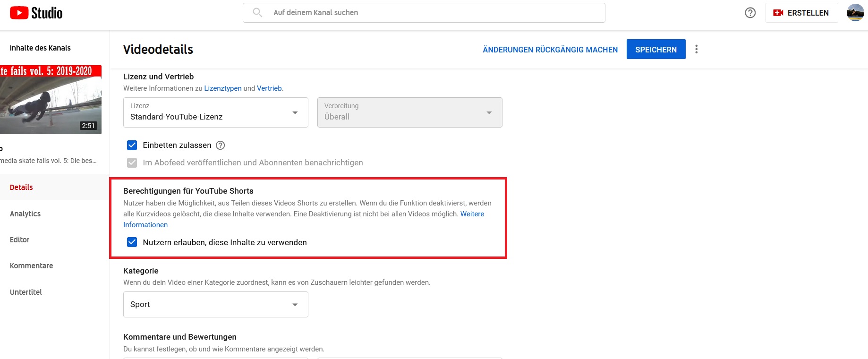Uncheck the Einbetten zulassen checkbox
The image size is (868, 359).
pyautogui.click(x=132, y=145)
